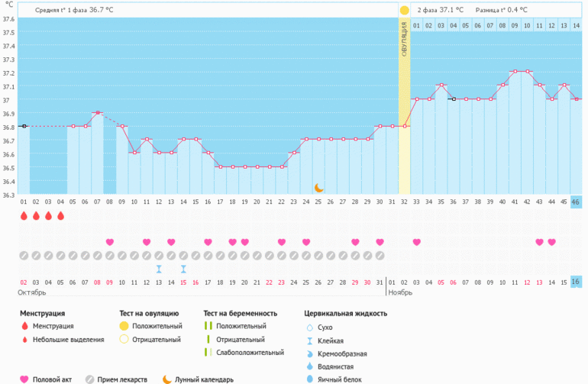588x384 pixels.
Task: Click the heart icon under cycle day 33
Action: coord(416,242)
